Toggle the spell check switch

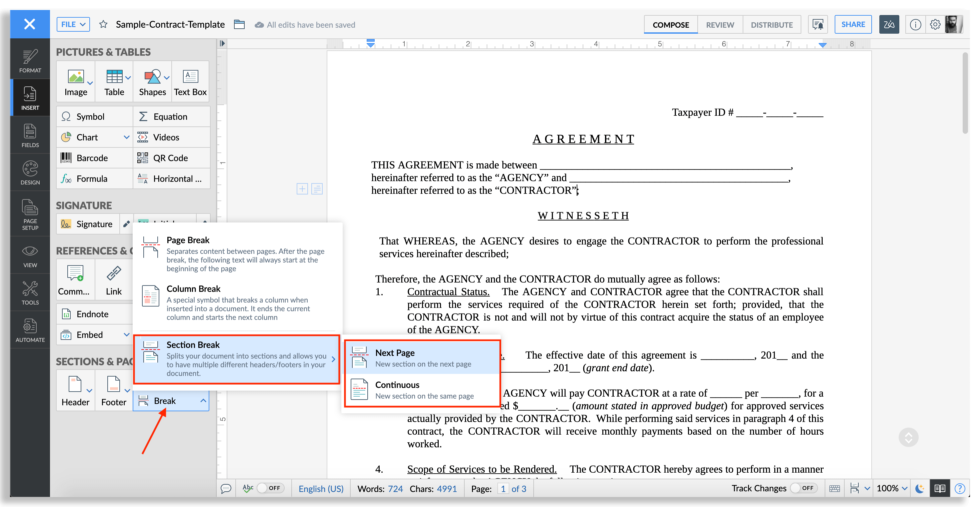point(270,488)
